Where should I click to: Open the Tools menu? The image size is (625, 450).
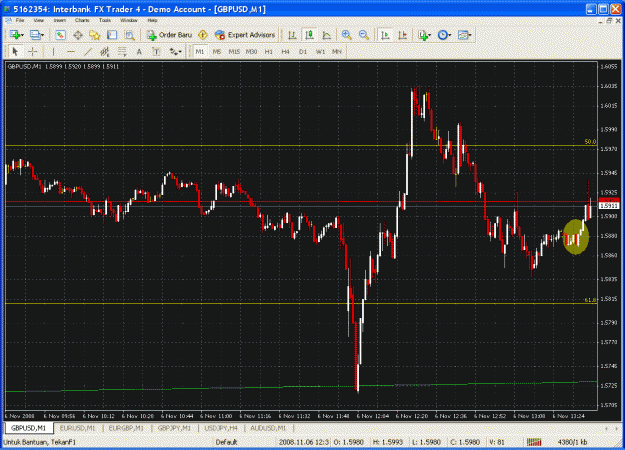(x=105, y=20)
